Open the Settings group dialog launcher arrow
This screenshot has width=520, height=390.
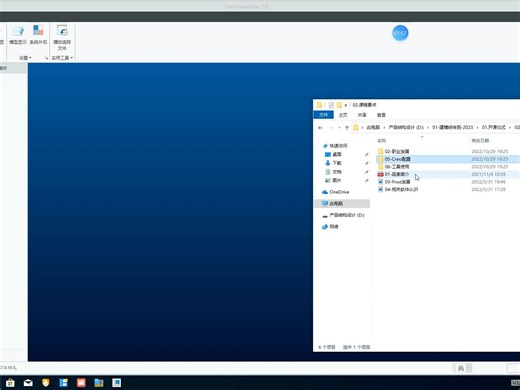46,58
